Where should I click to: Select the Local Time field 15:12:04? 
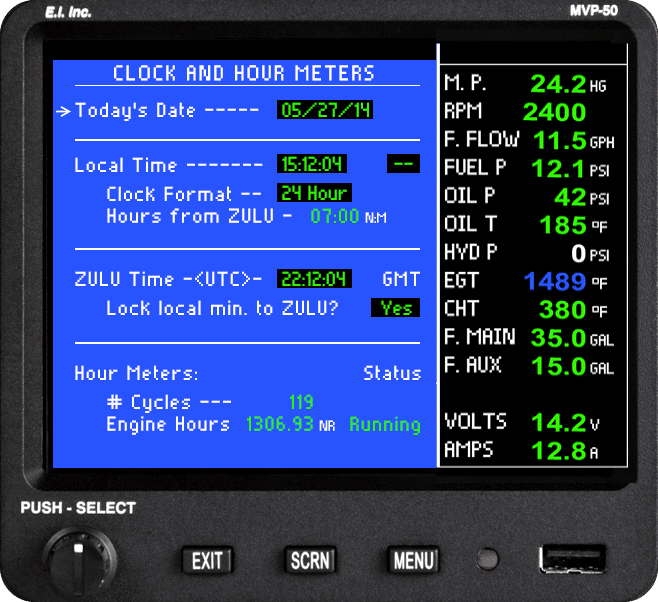[312, 164]
